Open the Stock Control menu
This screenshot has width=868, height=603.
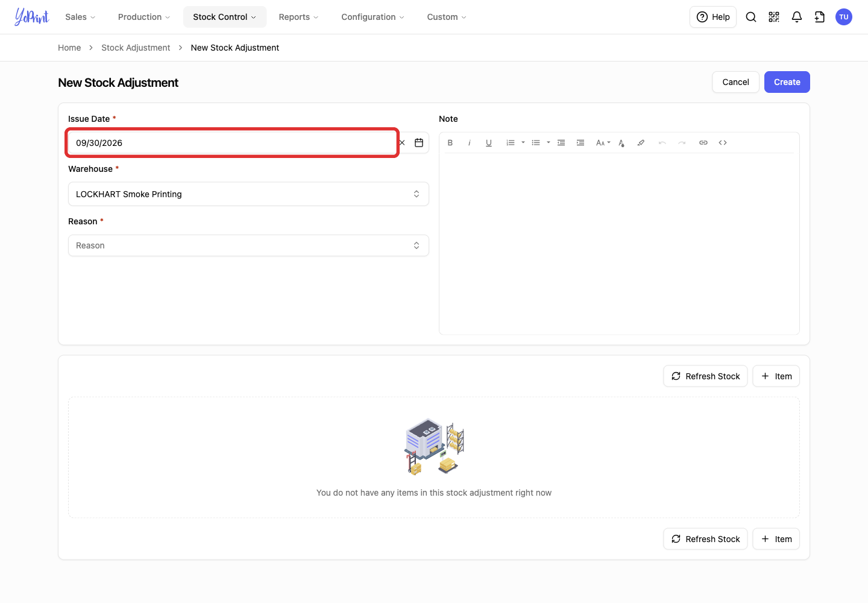225,17
